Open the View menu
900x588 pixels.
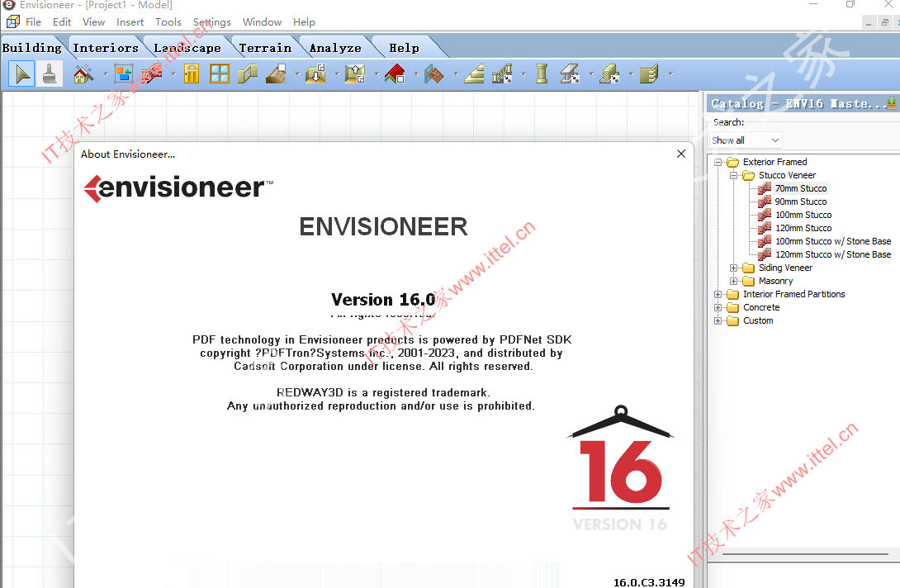coord(93,21)
